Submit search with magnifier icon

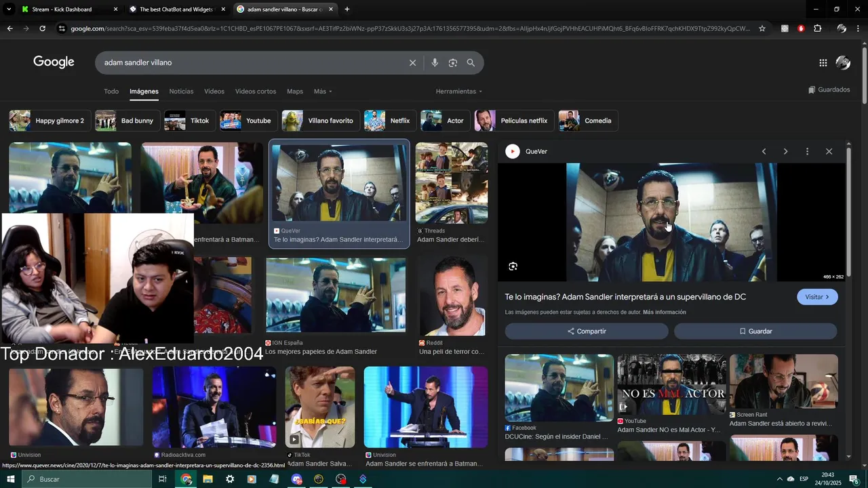[x=471, y=62]
